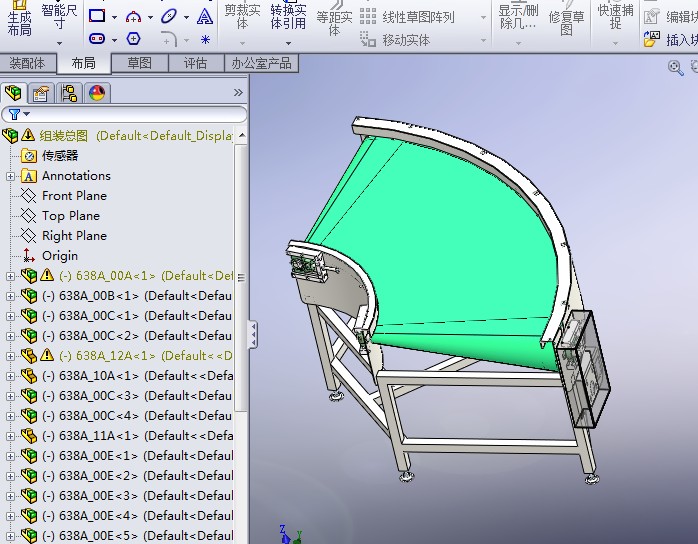Select the sketch text tool
Image resolution: width=698 pixels, height=544 pixels.
(205, 17)
